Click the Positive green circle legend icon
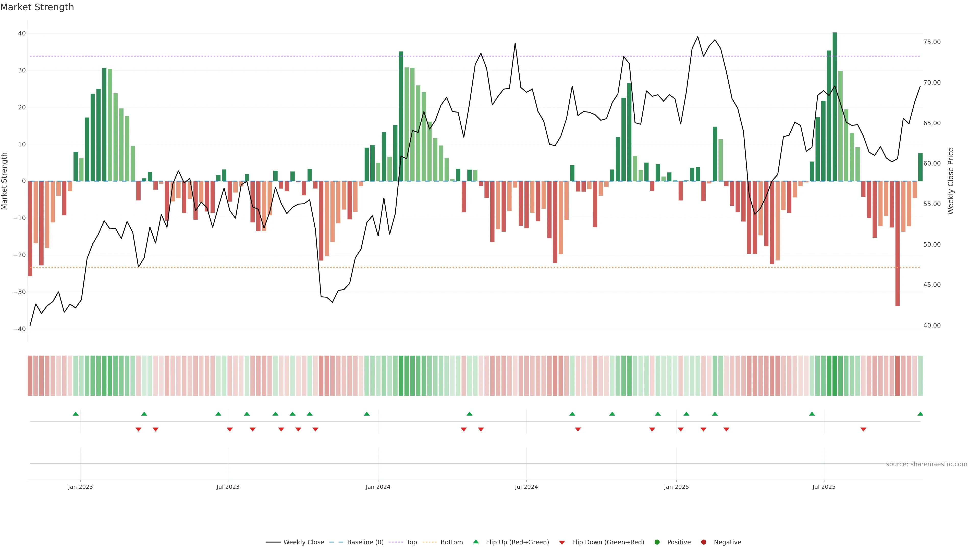The image size is (980, 551). pos(657,542)
